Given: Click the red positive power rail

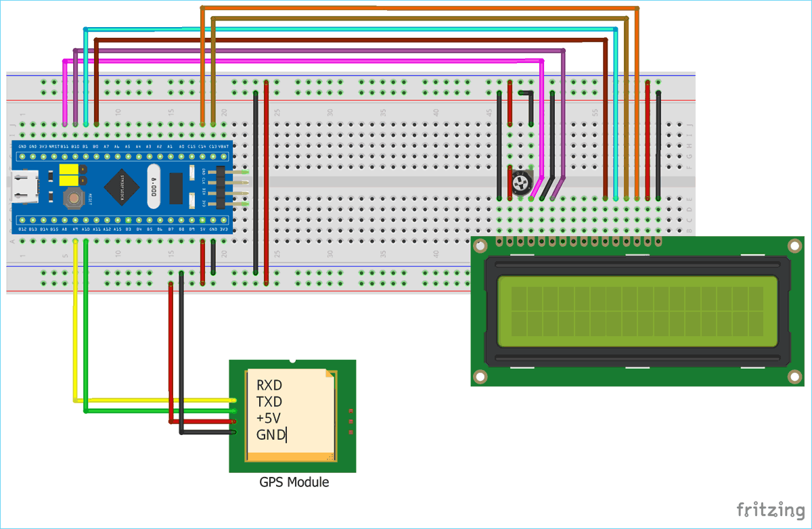Looking at the screenshot, I should click(x=406, y=99).
